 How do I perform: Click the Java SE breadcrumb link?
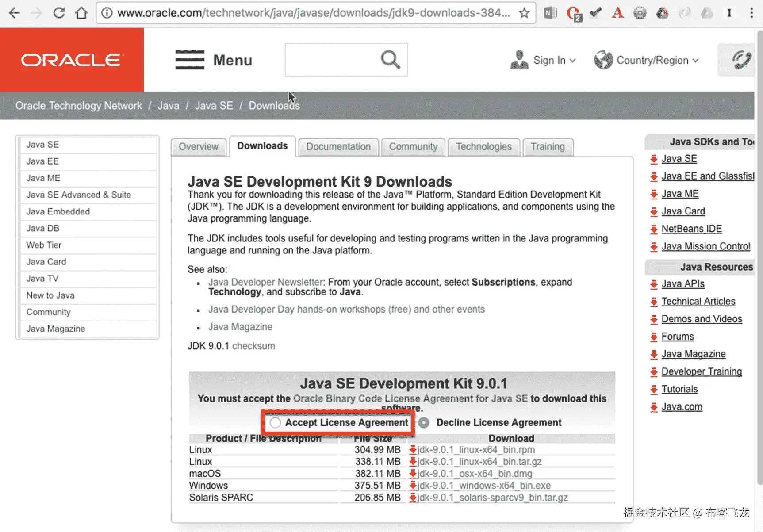tap(214, 106)
